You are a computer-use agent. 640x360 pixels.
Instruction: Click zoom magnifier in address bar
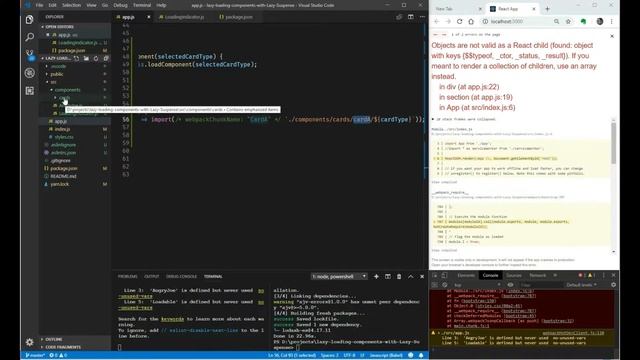(556, 21)
